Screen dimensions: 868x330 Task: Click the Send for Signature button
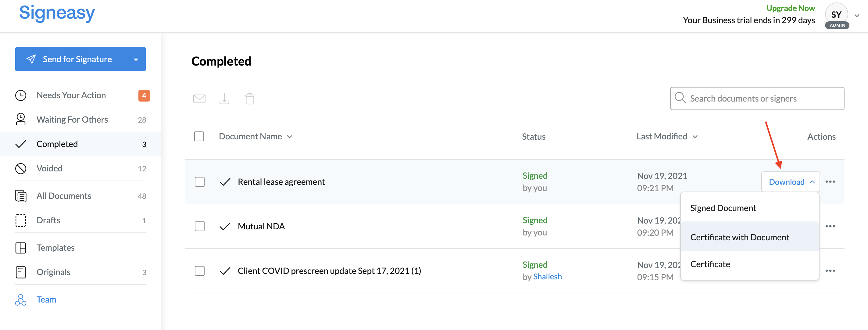71,59
